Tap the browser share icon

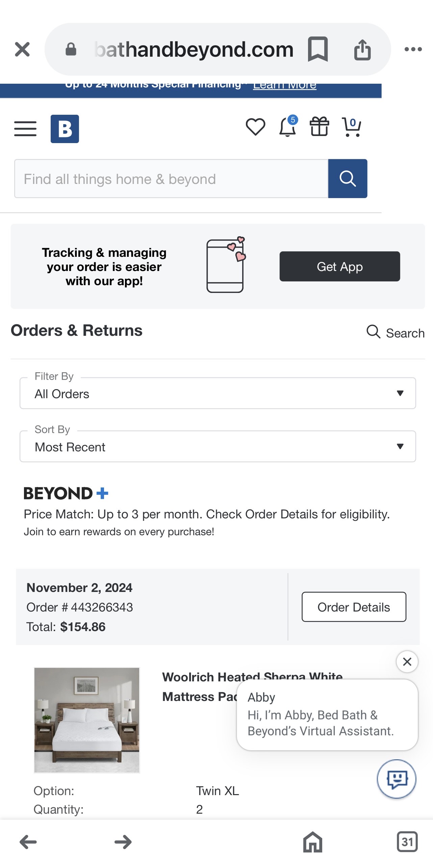coord(362,50)
